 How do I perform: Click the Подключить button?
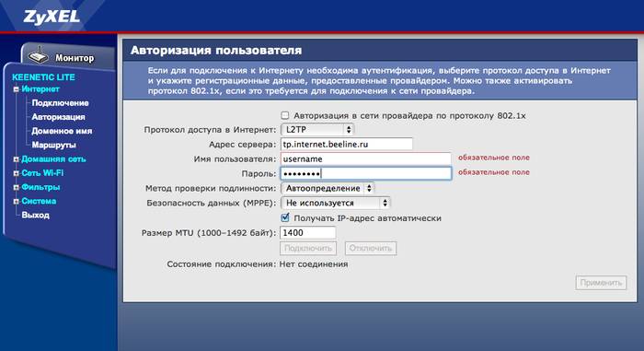[308, 248]
